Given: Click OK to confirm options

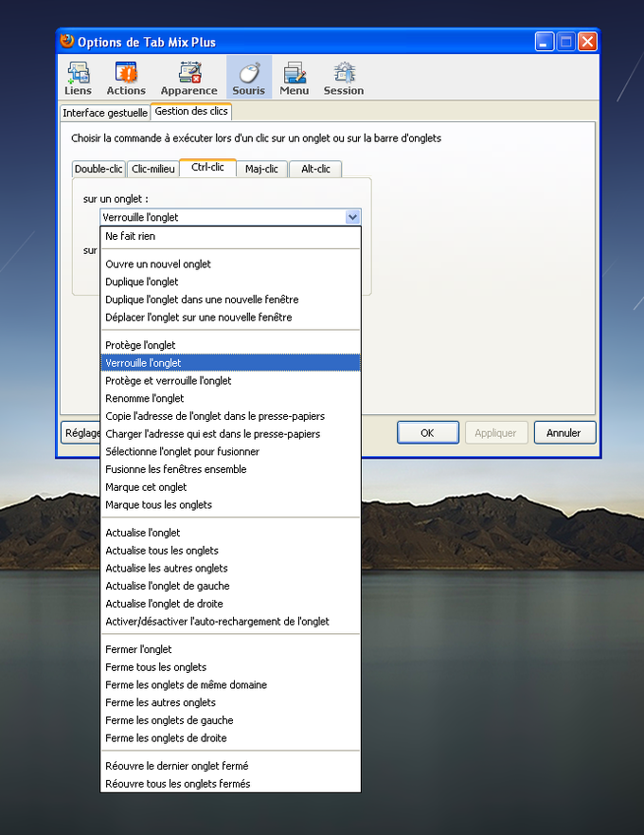Looking at the screenshot, I should 427,433.
